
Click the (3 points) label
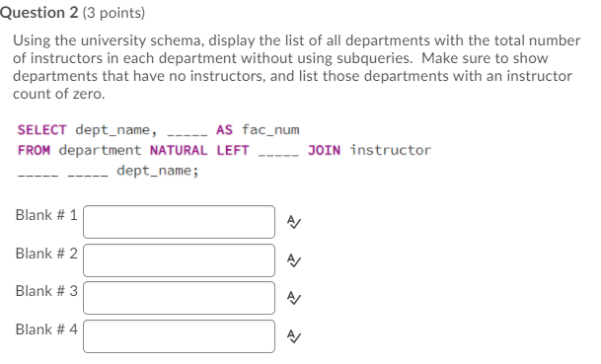(113, 14)
